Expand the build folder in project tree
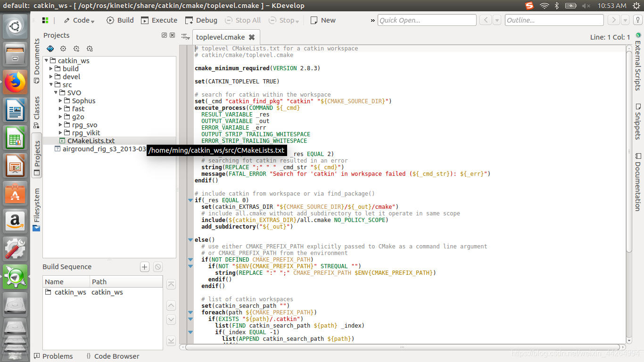The height and width of the screenshot is (362, 644). click(x=51, y=69)
